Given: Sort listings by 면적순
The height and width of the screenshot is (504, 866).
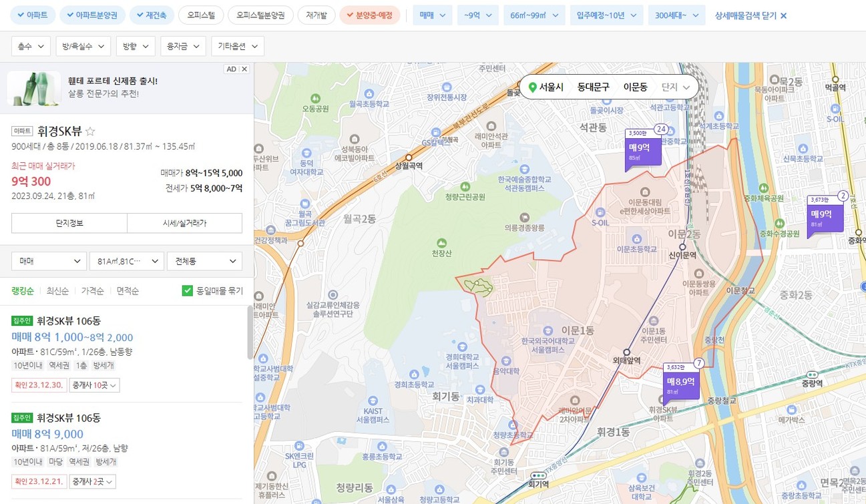Looking at the screenshot, I should tap(128, 291).
